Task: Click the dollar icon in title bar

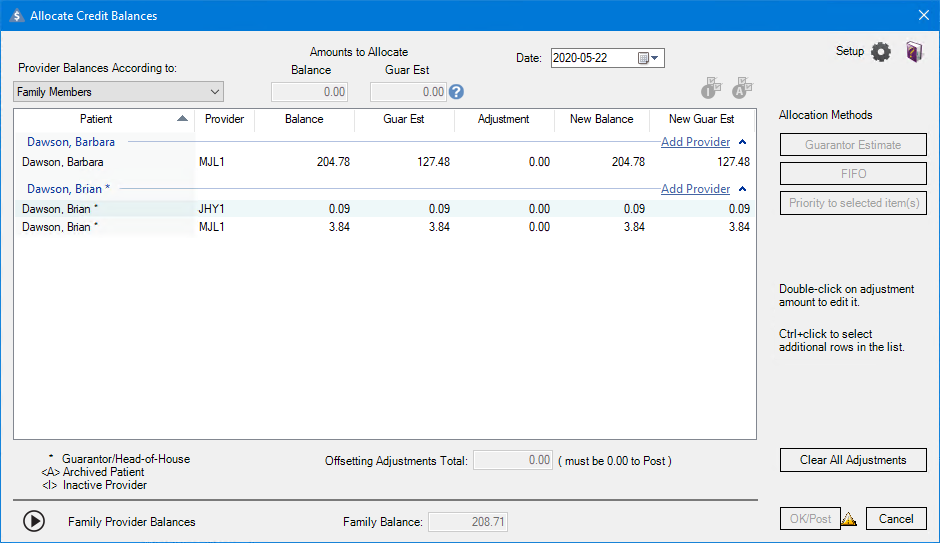Action: point(15,15)
